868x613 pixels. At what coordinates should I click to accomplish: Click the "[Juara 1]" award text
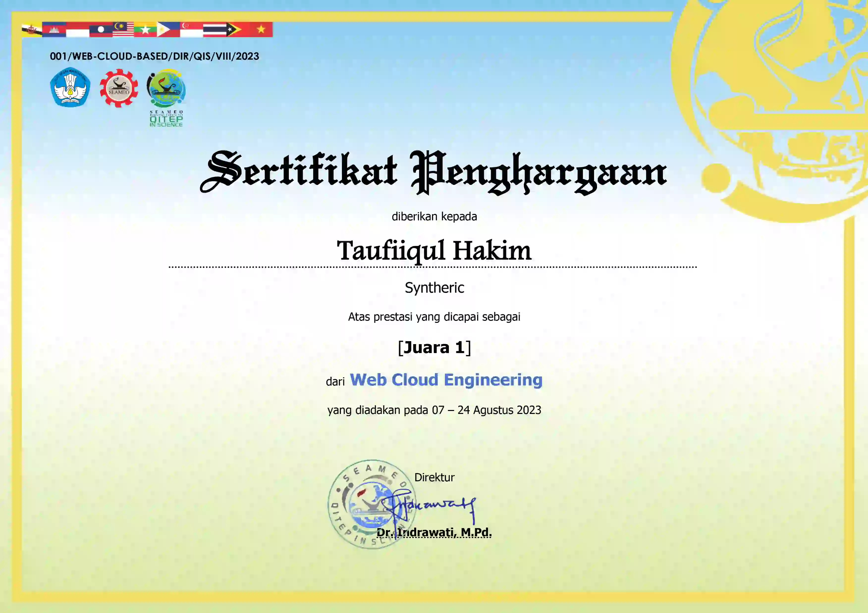pos(434,348)
